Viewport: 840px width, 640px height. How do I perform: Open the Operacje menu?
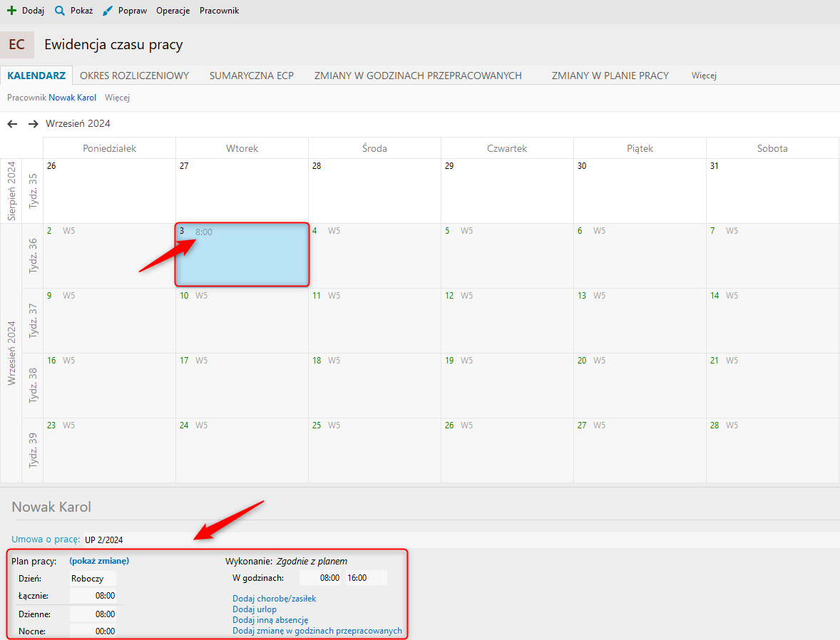pos(173,11)
